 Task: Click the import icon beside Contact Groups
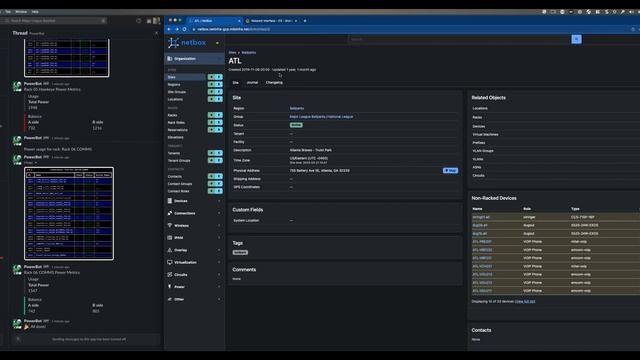point(219,183)
